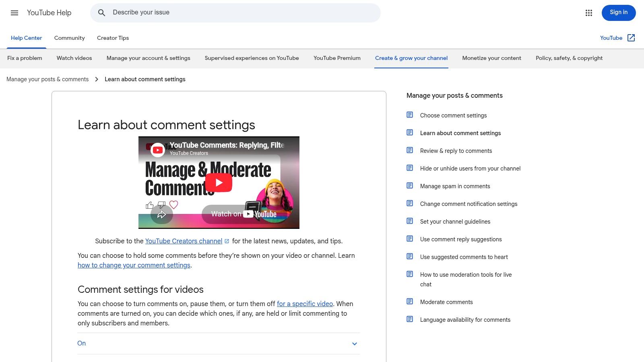The image size is (644, 362).
Task: Open the Google apps grid
Action: pyautogui.click(x=589, y=13)
